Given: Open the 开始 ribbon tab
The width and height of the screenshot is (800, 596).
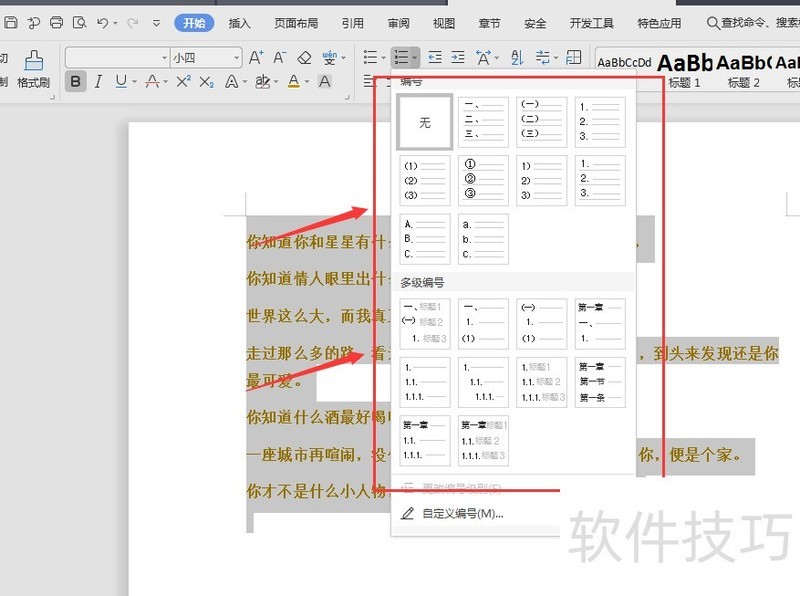Looking at the screenshot, I should point(194,23).
